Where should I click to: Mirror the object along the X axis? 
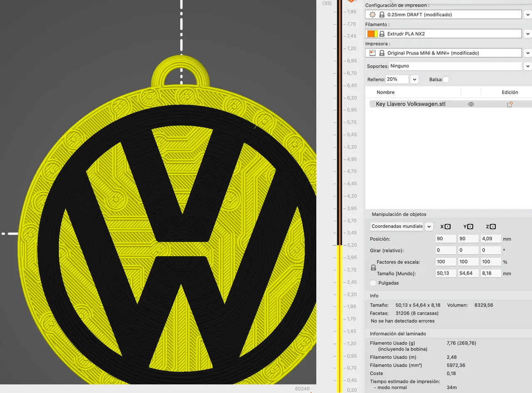tap(448, 227)
